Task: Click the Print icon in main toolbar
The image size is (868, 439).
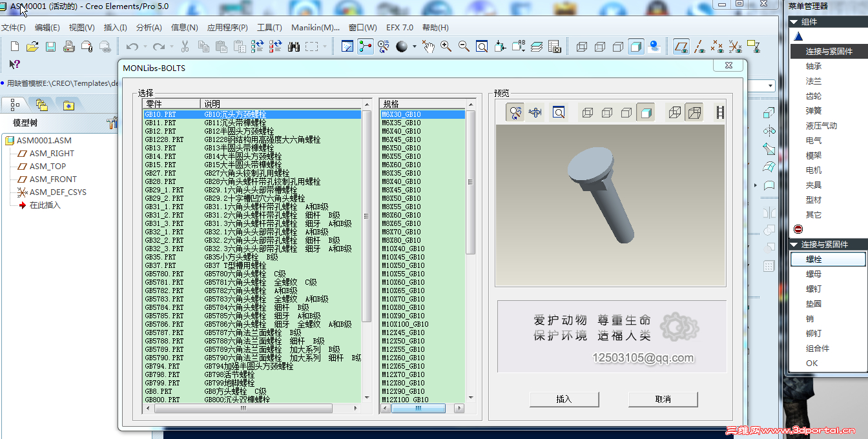Action: pos(69,46)
